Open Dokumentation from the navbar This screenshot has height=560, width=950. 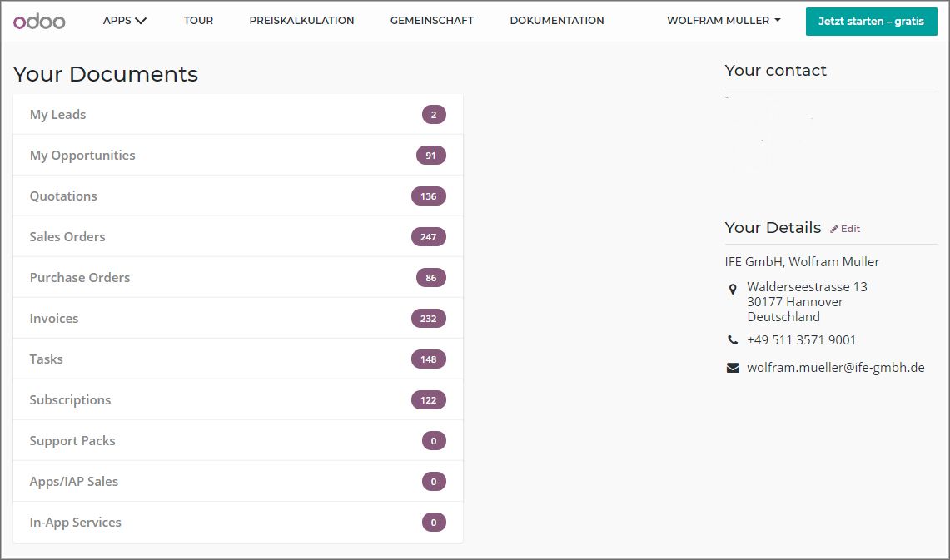tap(557, 21)
